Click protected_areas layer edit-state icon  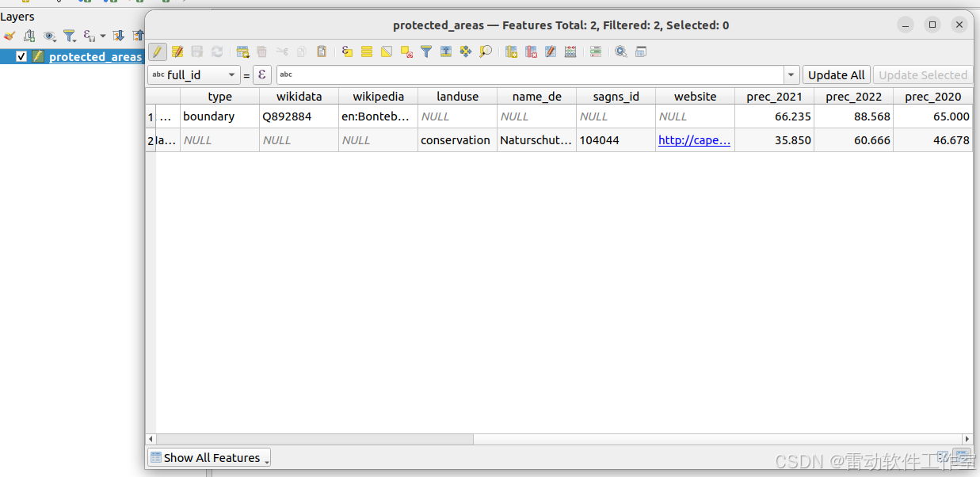pos(37,56)
